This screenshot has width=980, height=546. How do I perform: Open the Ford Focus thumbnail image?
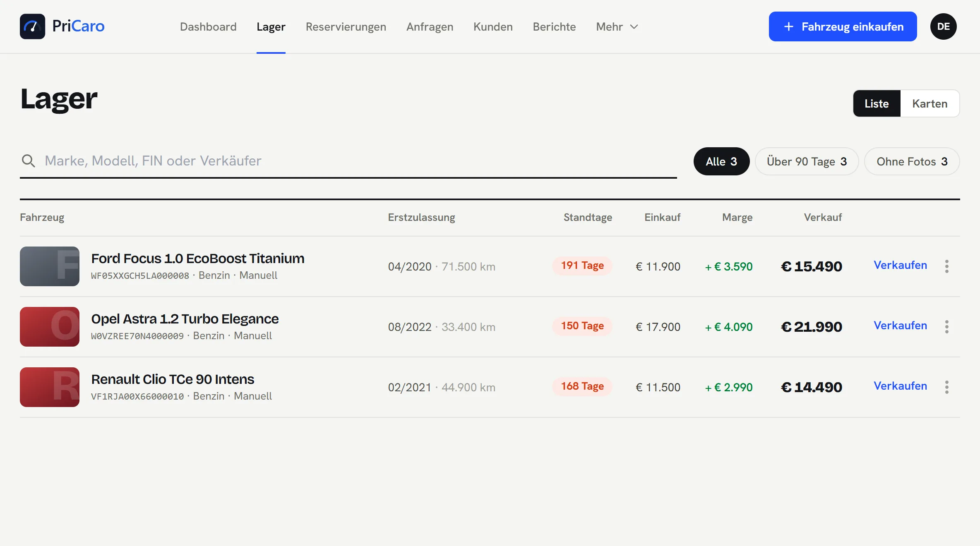tap(50, 266)
